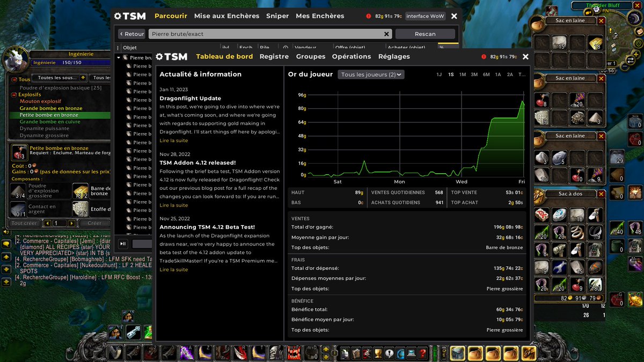The width and height of the screenshot is (644, 362).
Task: Click the Petite bombe en bronze recipe icon
Action: pos(19,153)
